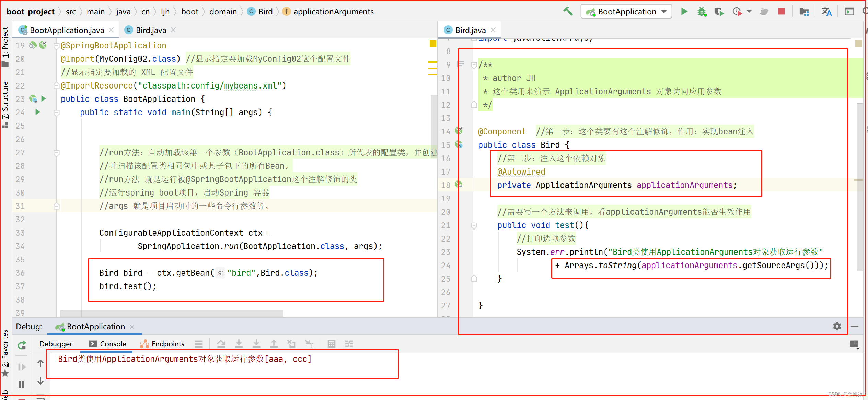Collapse the test() method in Bird.java

click(474, 225)
